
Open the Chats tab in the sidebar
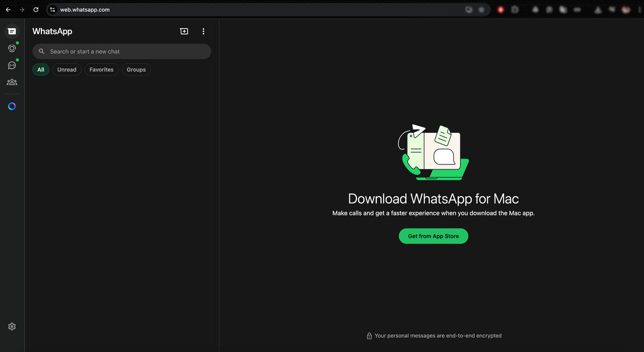pyautogui.click(x=12, y=31)
